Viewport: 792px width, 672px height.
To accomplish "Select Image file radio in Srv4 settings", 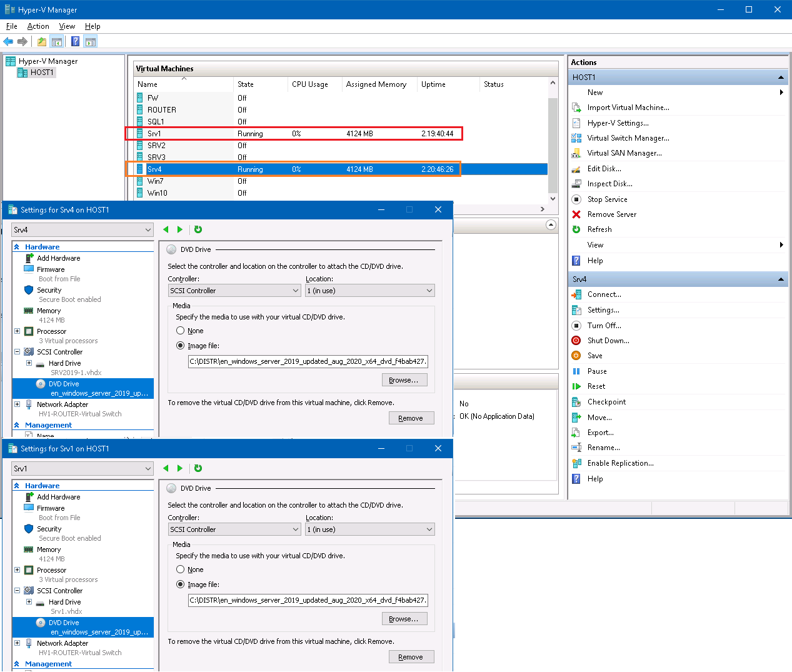I will (181, 346).
